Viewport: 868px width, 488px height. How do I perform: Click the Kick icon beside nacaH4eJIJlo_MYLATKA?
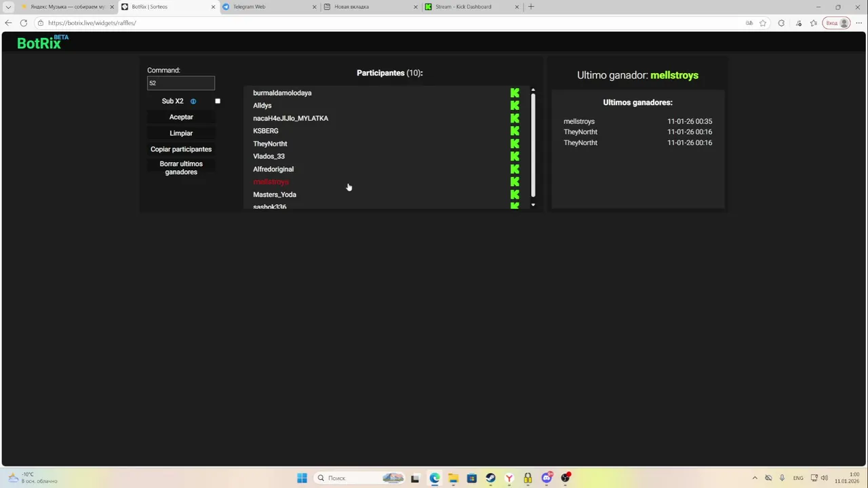(515, 118)
